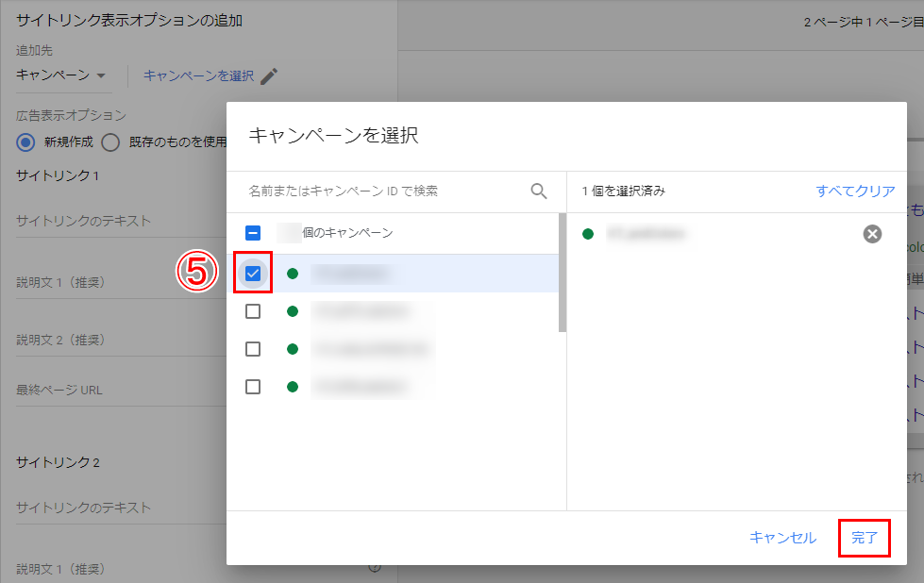
Task: Click the サイトリンク 2 サイトリンクのテキスト field
Action: click(x=121, y=508)
